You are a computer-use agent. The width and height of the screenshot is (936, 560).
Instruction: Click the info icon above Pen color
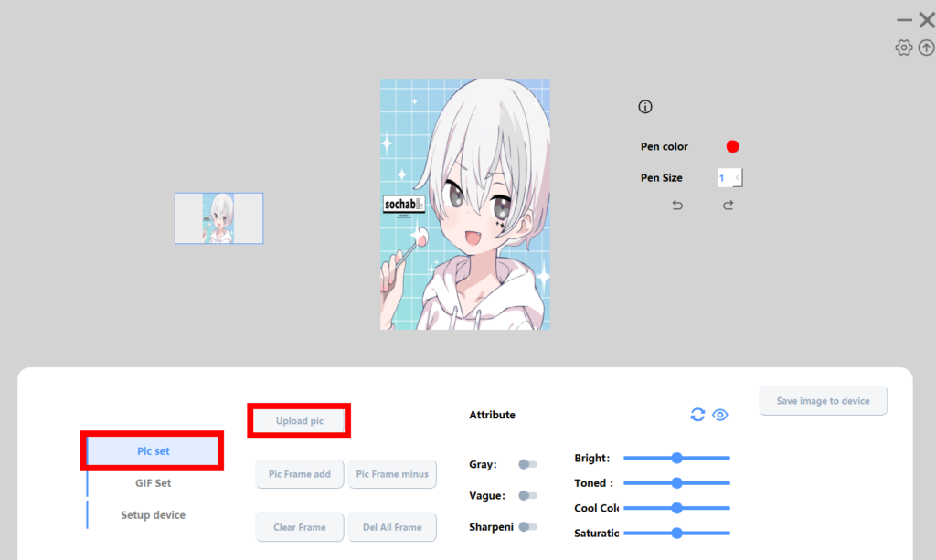coord(645,107)
